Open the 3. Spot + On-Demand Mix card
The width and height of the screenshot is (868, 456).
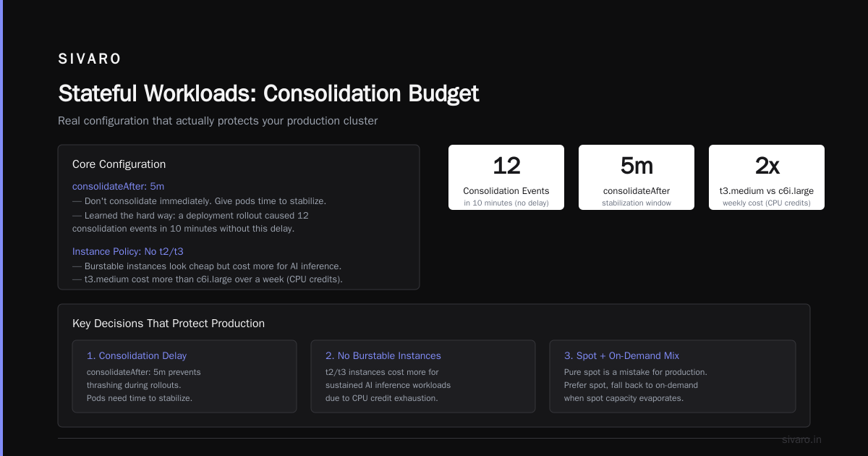(x=673, y=376)
